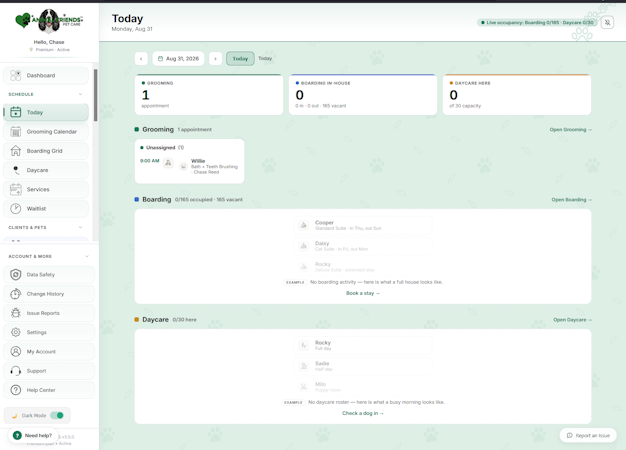Open the Aug 31, 2026 date picker
The image size is (626, 450).
178,58
